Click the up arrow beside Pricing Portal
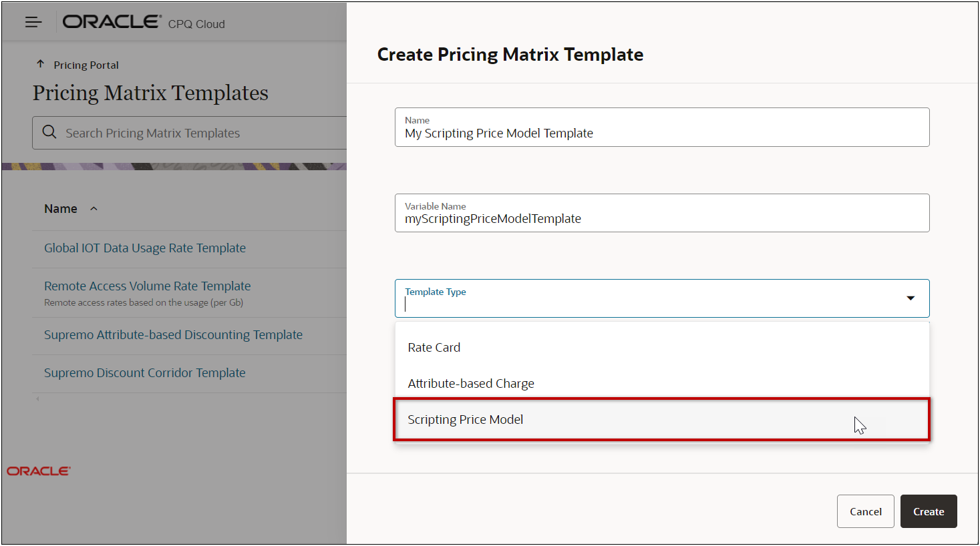The height and width of the screenshot is (546, 980). (x=40, y=64)
